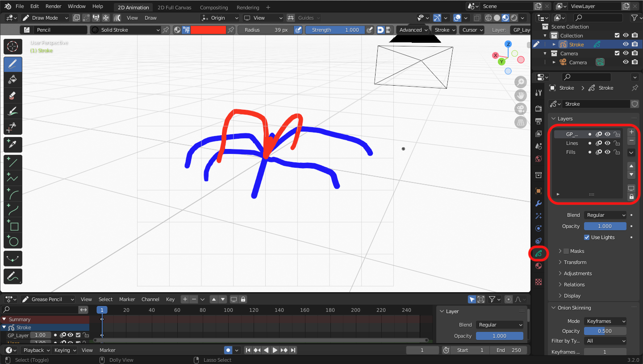
Task: Select the Annotate tool
Action: point(13,276)
